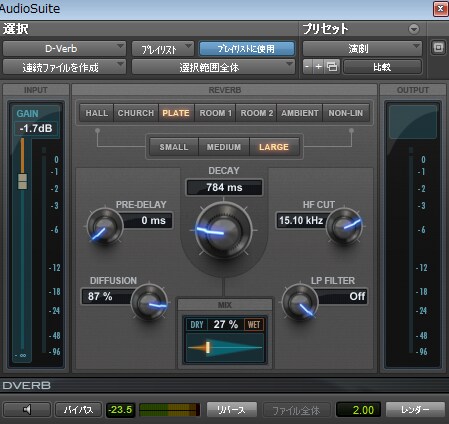The width and height of the screenshot is (449, 424).
Task: Click the リバース reverse button
Action: click(x=232, y=409)
